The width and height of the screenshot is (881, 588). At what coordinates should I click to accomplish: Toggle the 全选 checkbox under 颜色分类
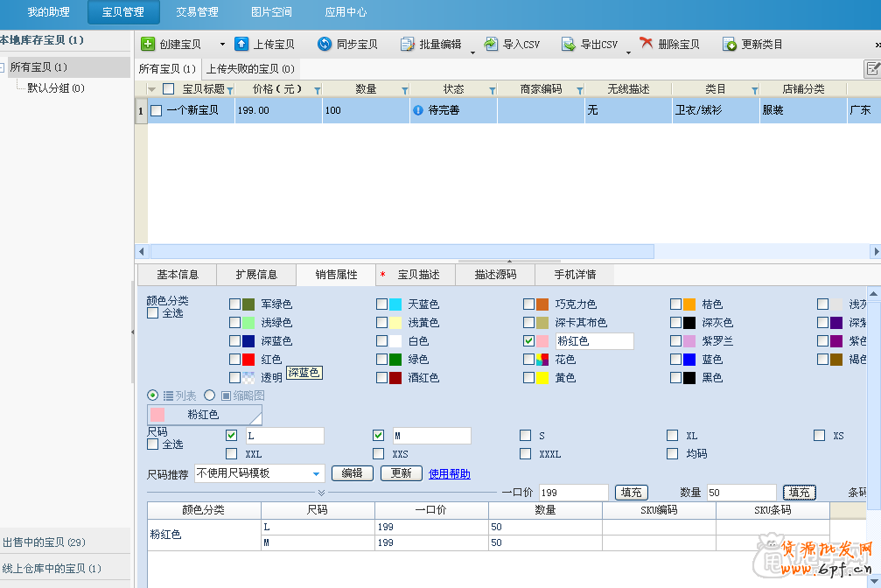coord(152,313)
